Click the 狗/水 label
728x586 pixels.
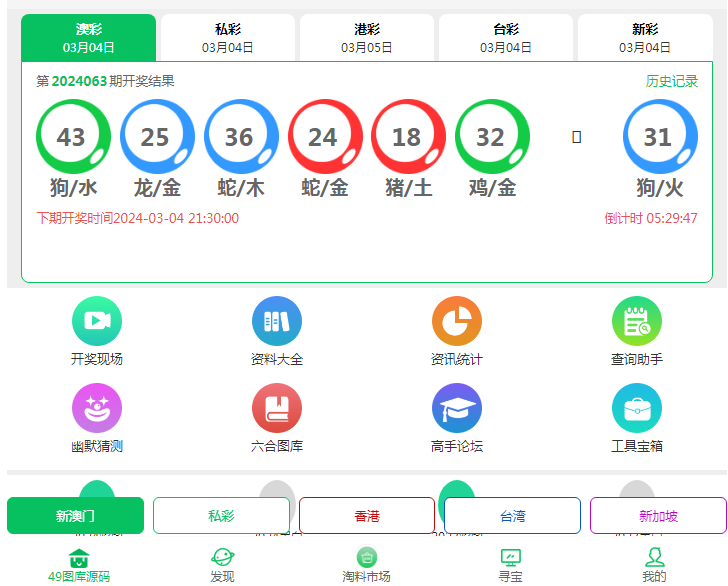click(73, 188)
